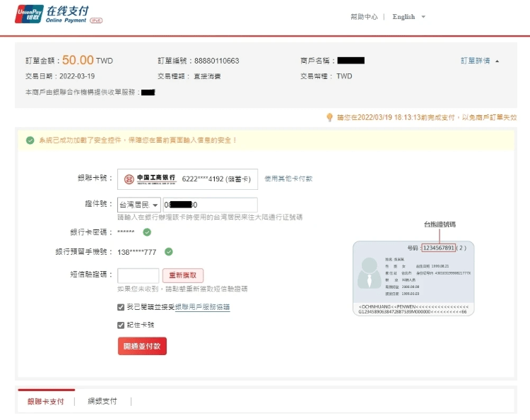Click the order number 88880110663
This screenshot has width=530, height=420.
[x=217, y=61]
